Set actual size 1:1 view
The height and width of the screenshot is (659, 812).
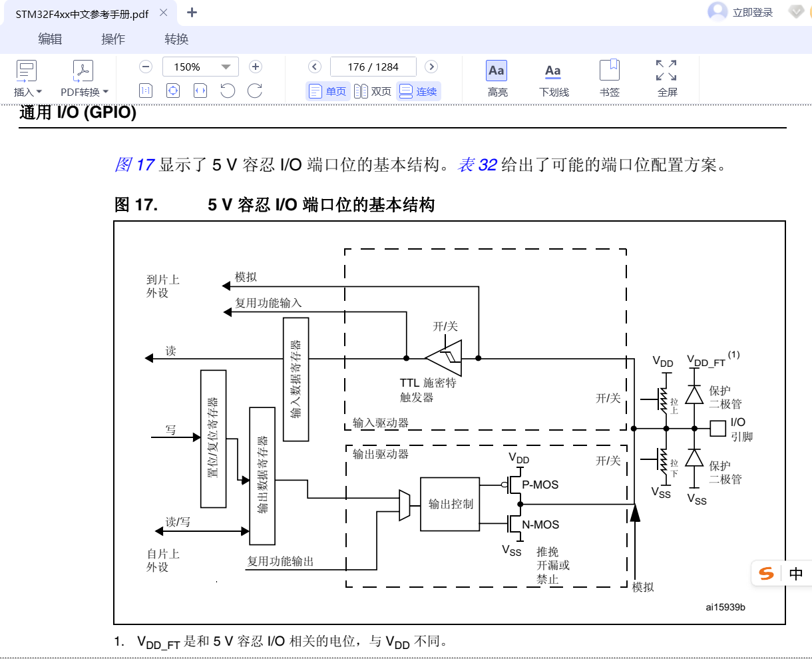tap(146, 91)
